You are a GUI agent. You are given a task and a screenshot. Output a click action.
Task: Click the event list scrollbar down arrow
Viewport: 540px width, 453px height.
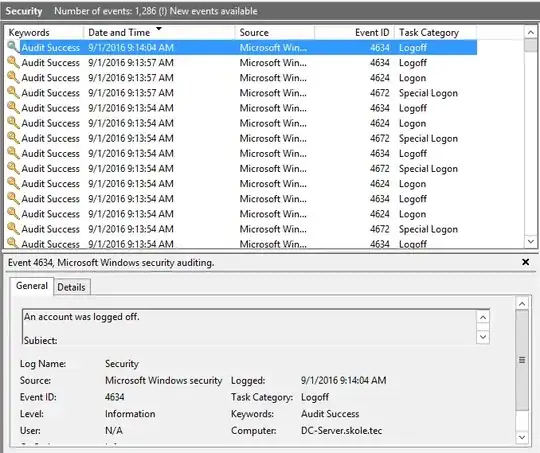coord(531,241)
